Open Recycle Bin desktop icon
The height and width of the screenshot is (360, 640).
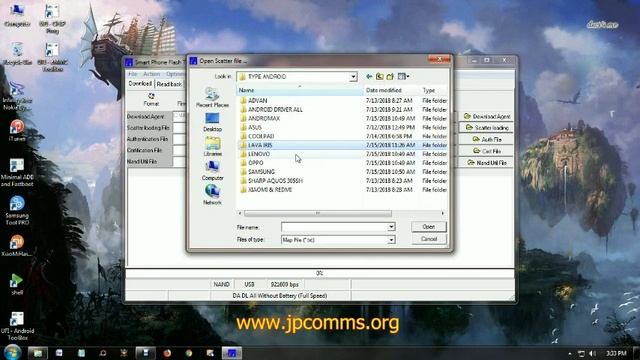[17, 53]
